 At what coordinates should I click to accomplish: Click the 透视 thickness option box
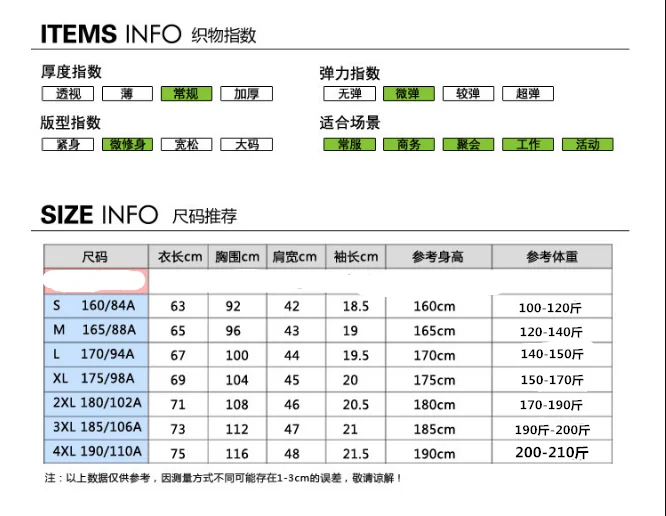pos(68,93)
